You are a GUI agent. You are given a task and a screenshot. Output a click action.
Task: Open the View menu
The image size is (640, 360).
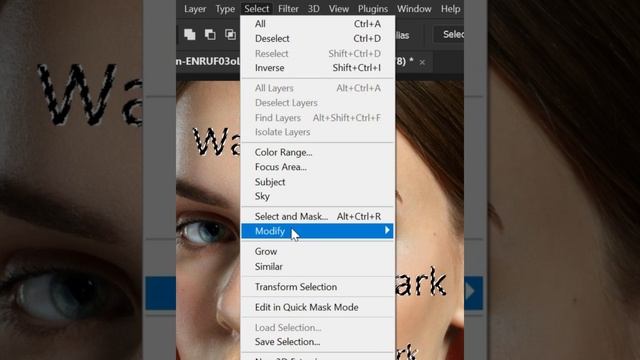[339, 9]
